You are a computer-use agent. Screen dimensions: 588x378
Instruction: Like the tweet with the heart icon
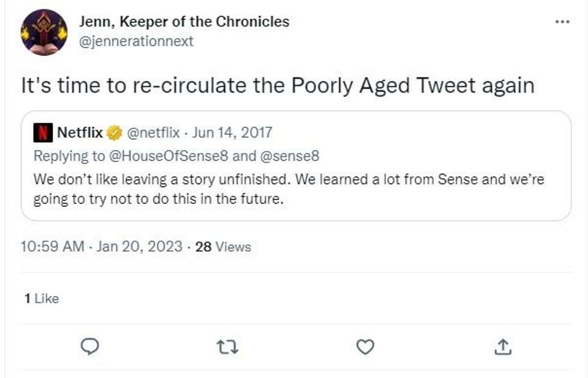(x=365, y=346)
